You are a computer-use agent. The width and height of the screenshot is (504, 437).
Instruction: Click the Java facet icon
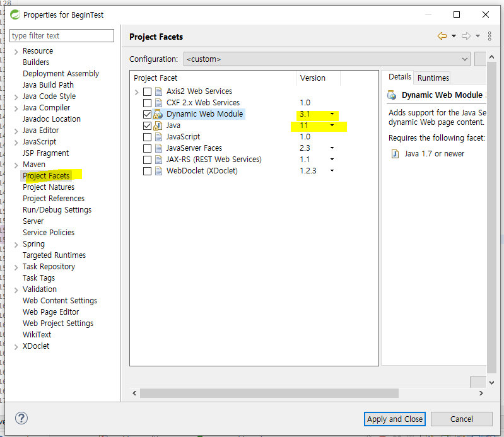pyautogui.click(x=158, y=125)
